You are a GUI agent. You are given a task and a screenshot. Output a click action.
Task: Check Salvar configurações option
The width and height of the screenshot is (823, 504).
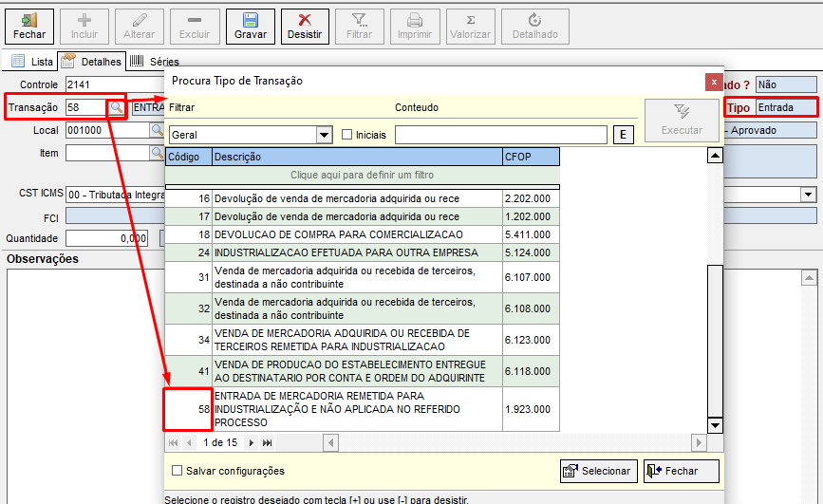click(177, 471)
